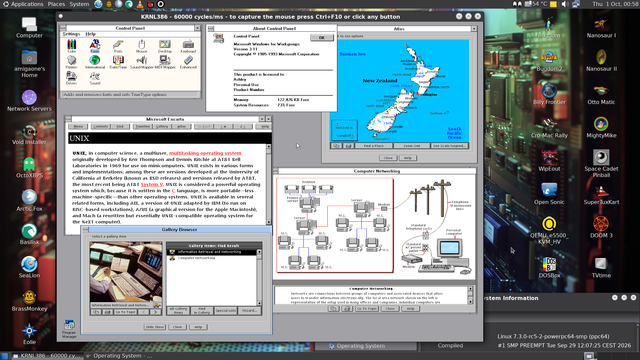
Task: Open the Keyboard icon in Control Panel
Action: coord(188,46)
